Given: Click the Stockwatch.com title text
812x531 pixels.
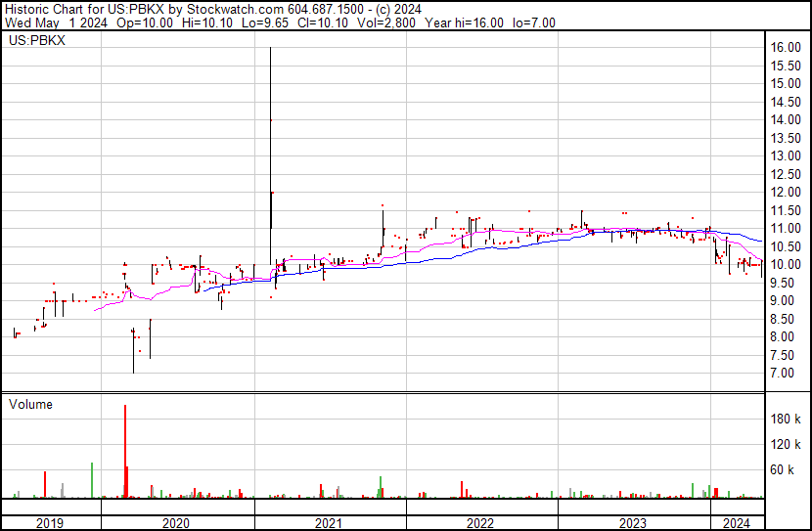Looking at the screenshot, I should [x=235, y=10].
